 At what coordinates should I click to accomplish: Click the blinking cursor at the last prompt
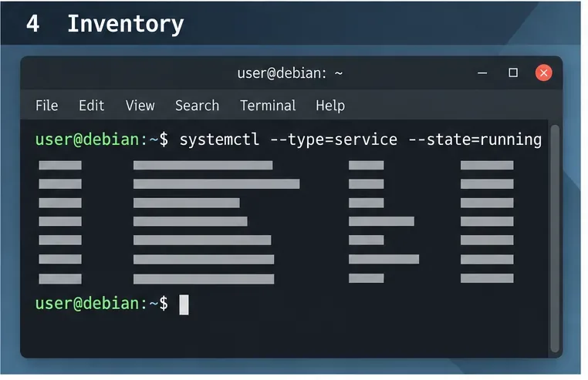[184, 304]
